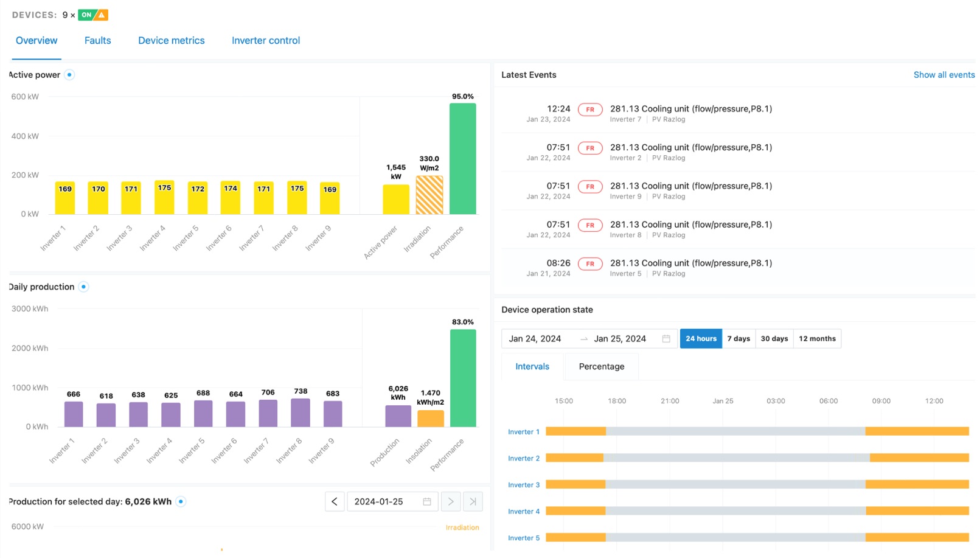Click info dot beside Production for selected day
Image resolution: width=980 pixels, height=558 pixels.
(181, 501)
